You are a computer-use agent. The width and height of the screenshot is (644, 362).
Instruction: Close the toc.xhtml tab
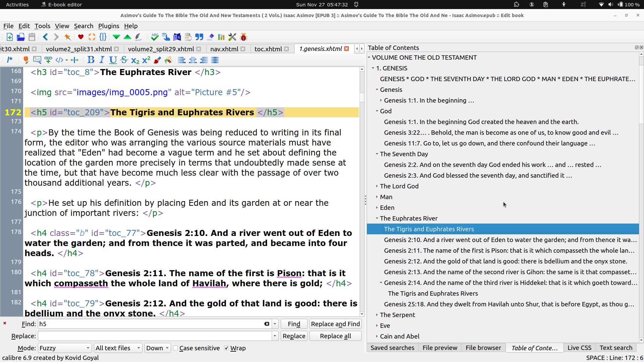click(x=286, y=49)
